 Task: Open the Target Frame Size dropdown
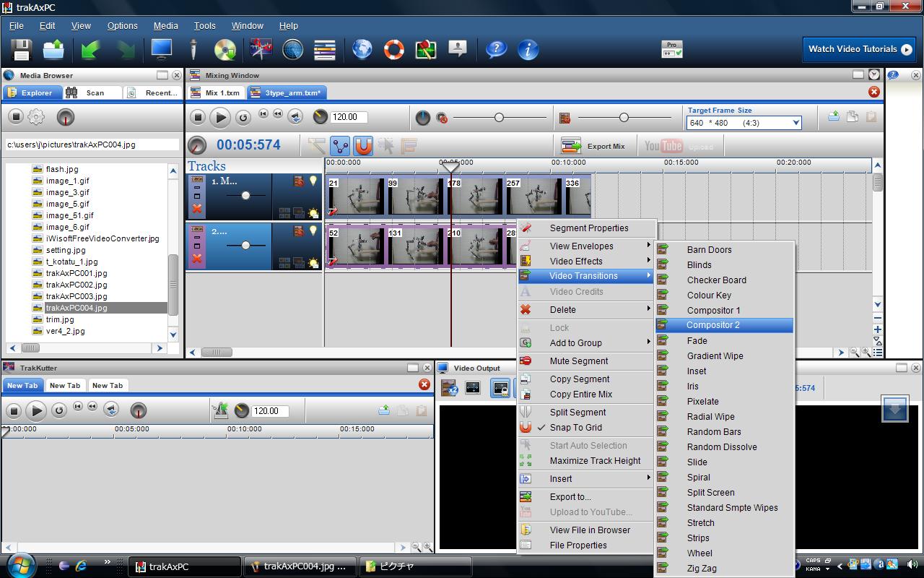[796, 123]
